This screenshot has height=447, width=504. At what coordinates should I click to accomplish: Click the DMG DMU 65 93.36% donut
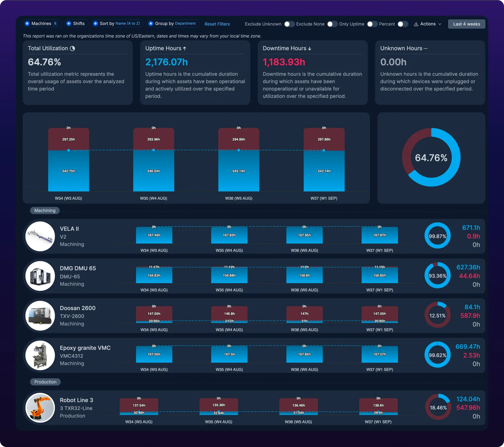point(437,276)
